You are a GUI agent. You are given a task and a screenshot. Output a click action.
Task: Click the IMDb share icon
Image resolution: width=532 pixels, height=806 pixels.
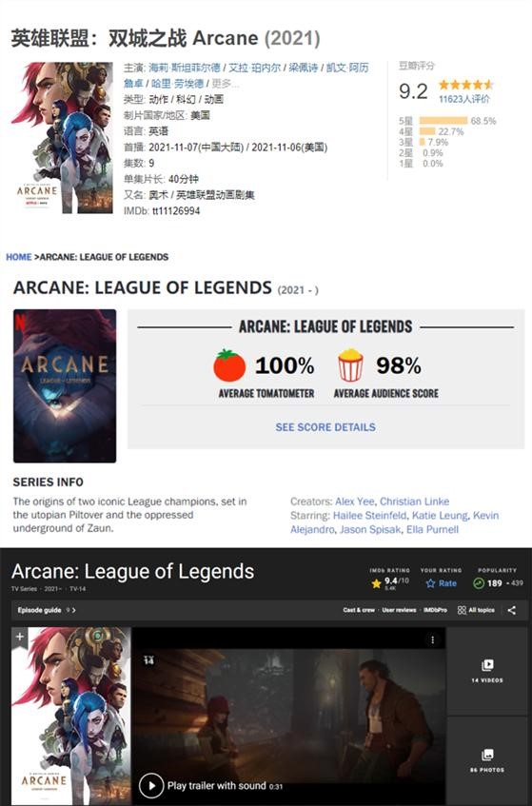coord(511,610)
